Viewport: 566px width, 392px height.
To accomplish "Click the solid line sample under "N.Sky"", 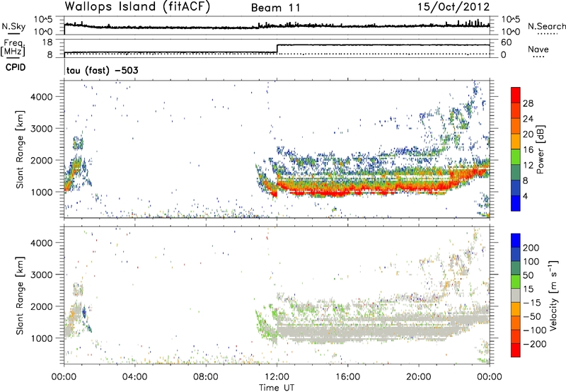I will [13, 34].
